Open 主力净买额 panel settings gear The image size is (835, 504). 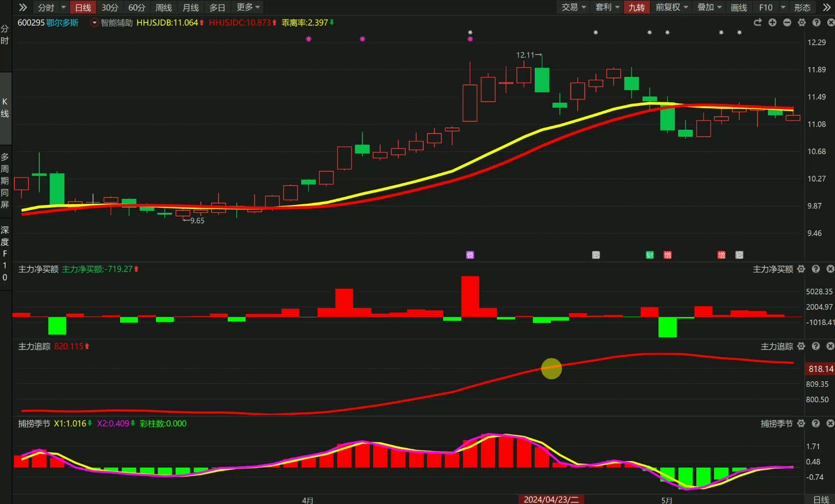(x=801, y=269)
